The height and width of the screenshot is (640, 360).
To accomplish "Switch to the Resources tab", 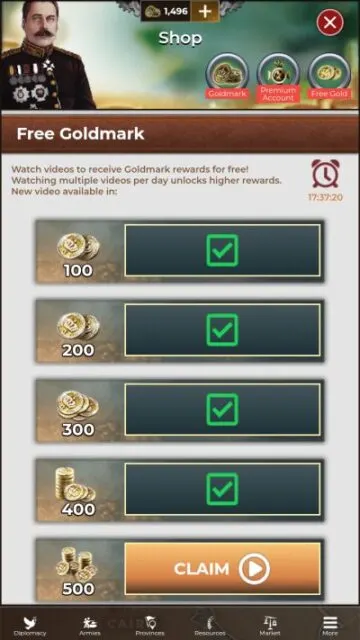I will click(x=210, y=626).
